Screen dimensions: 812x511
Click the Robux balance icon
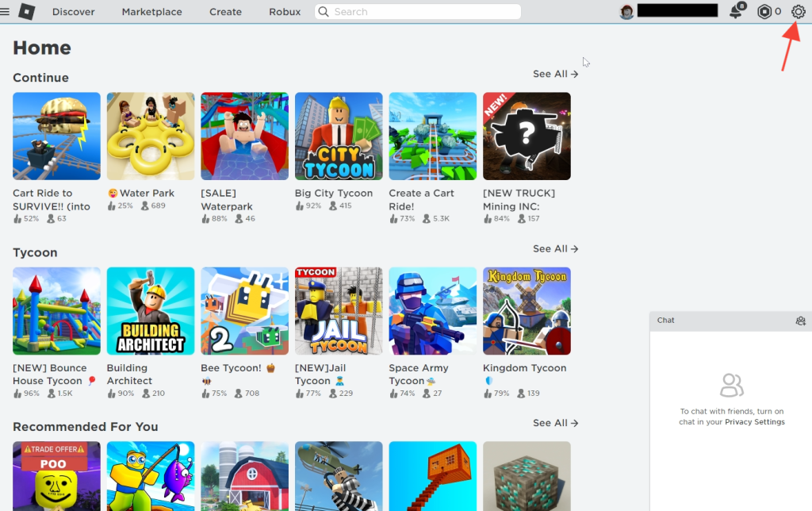tap(764, 11)
